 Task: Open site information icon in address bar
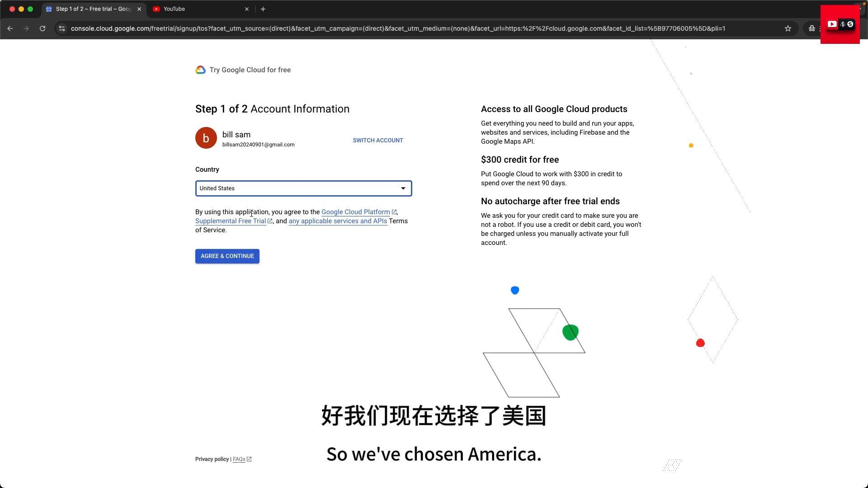(62, 28)
